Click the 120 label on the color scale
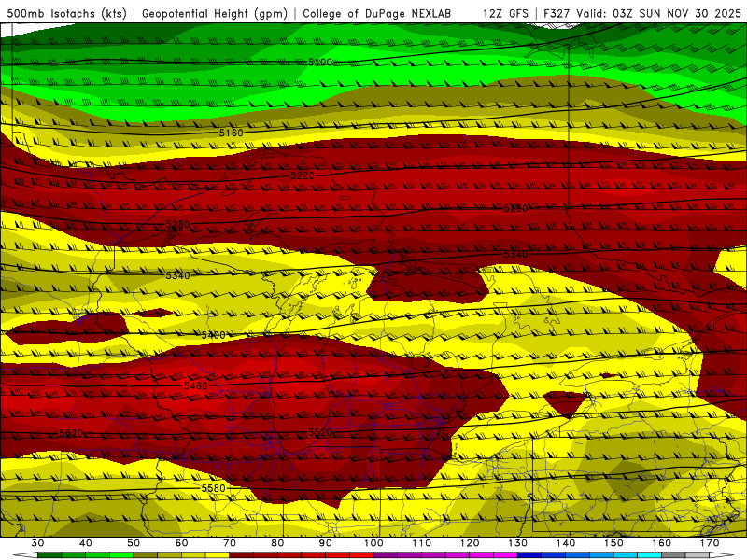The image size is (747, 560). pos(470,543)
